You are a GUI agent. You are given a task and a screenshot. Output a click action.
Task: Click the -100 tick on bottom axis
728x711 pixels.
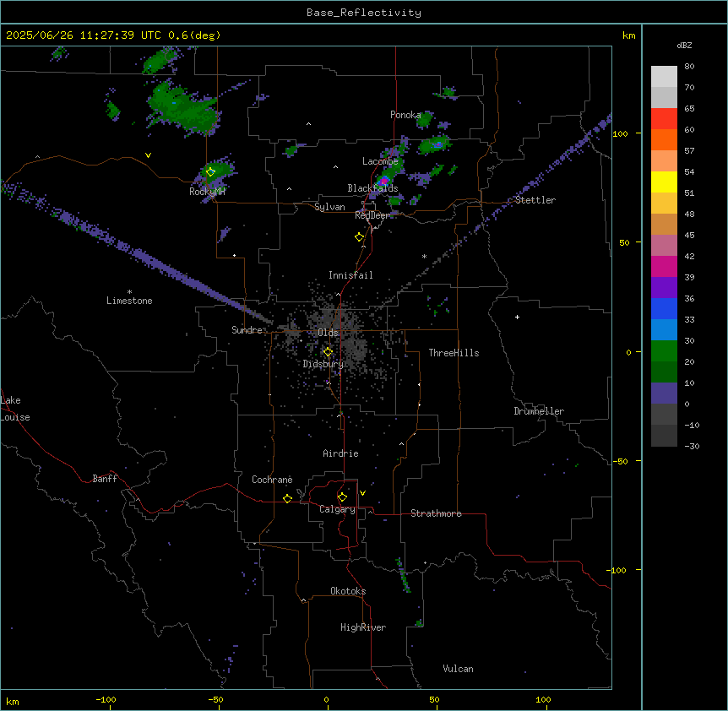click(x=106, y=699)
